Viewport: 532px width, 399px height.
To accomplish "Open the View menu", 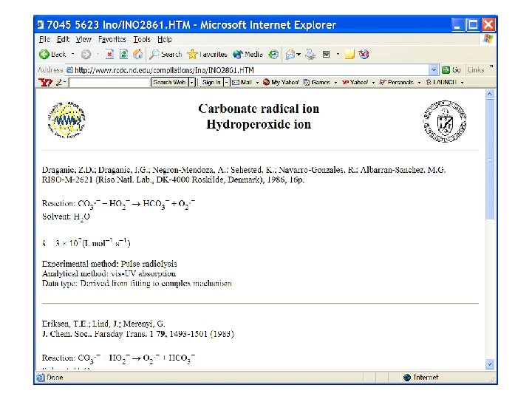I will (83, 39).
